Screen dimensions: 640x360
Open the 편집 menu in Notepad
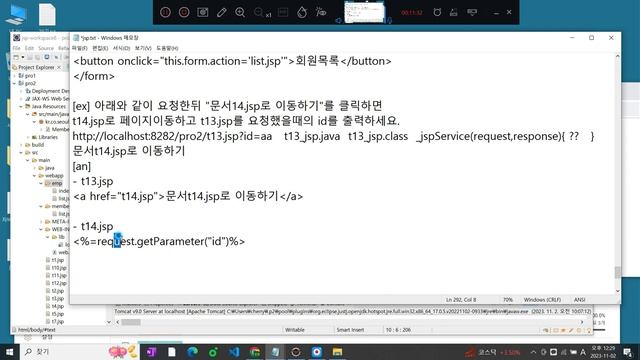point(100,48)
